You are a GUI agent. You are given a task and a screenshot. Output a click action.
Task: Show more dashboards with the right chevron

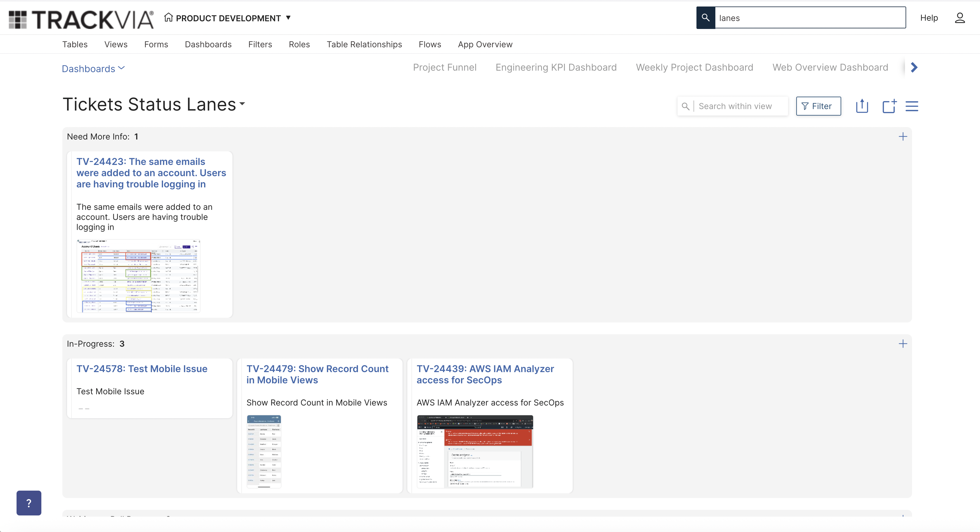914,67
